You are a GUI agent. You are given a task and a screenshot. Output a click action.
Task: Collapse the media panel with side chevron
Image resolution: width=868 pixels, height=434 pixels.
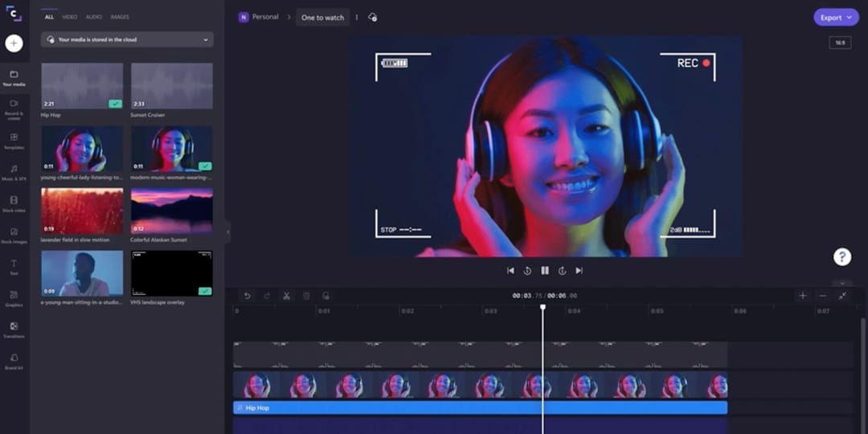(227, 231)
